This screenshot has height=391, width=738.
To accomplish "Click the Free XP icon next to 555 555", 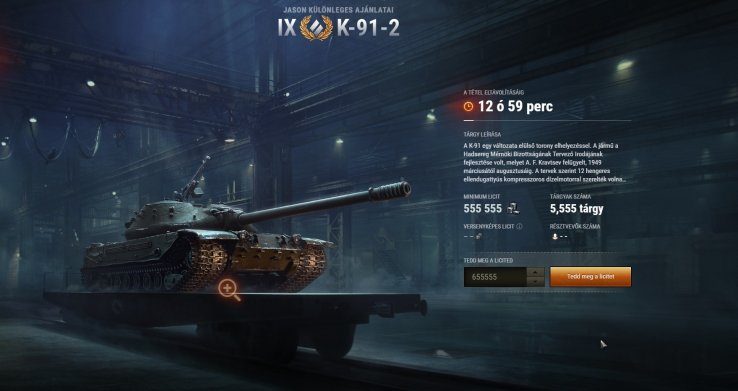I will [513, 208].
